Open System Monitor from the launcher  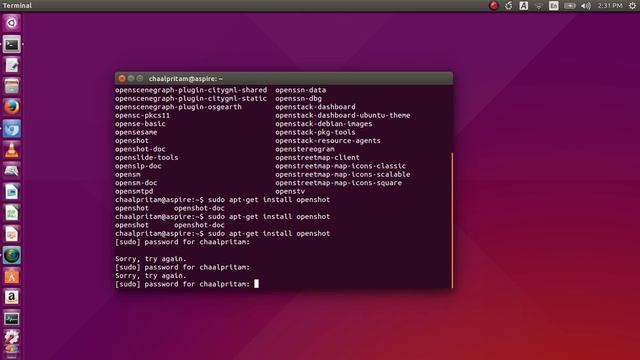coord(11,318)
